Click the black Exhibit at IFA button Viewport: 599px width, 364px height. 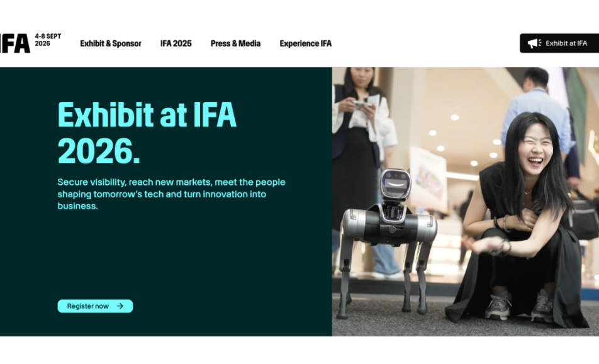point(559,43)
